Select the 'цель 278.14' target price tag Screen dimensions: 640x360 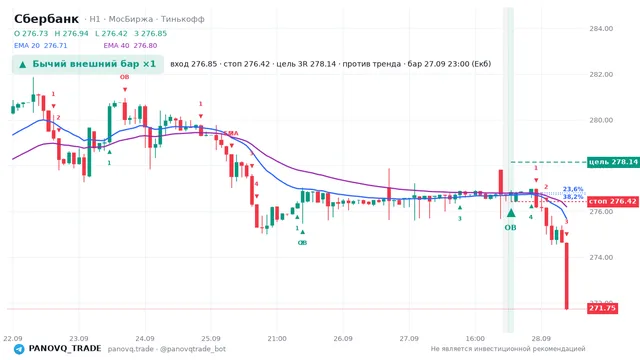[x=613, y=162]
